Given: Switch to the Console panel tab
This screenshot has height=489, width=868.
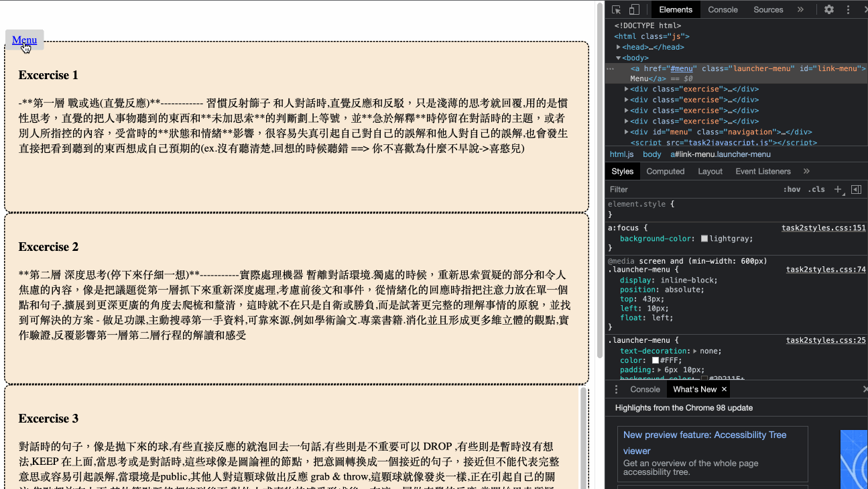Looking at the screenshot, I should [723, 9].
